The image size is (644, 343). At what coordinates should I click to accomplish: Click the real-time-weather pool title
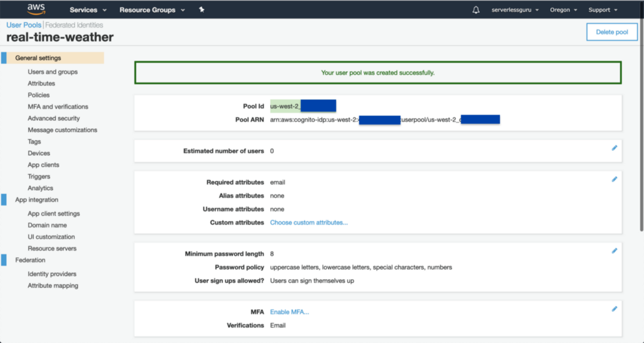point(60,37)
